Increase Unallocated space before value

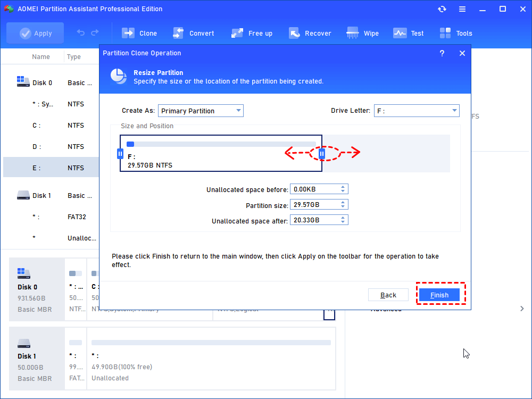pos(343,187)
